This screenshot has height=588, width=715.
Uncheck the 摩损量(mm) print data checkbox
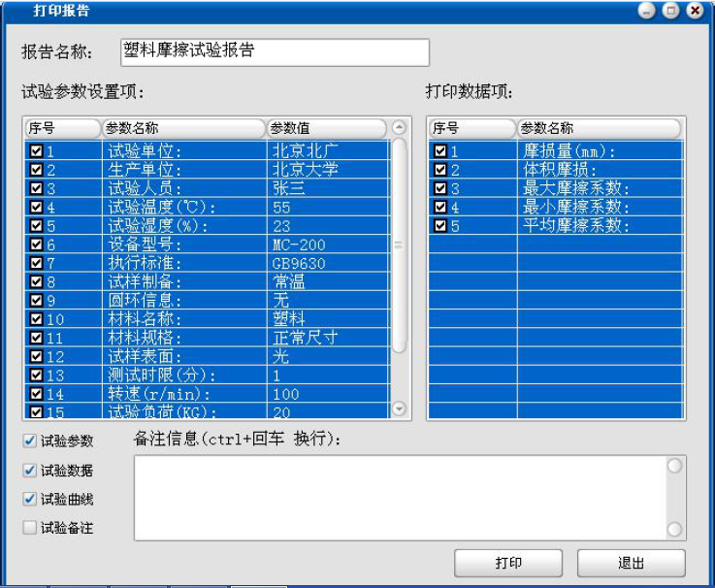[x=440, y=151]
